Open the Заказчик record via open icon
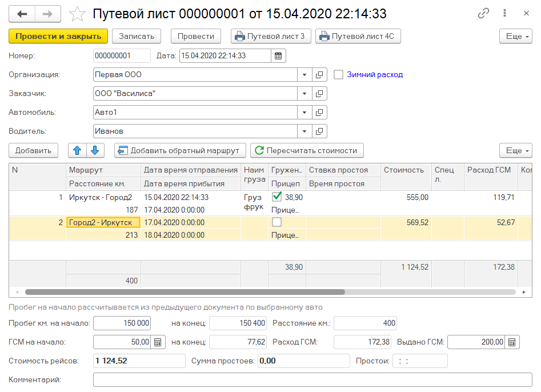 click(x=319, y=94)
